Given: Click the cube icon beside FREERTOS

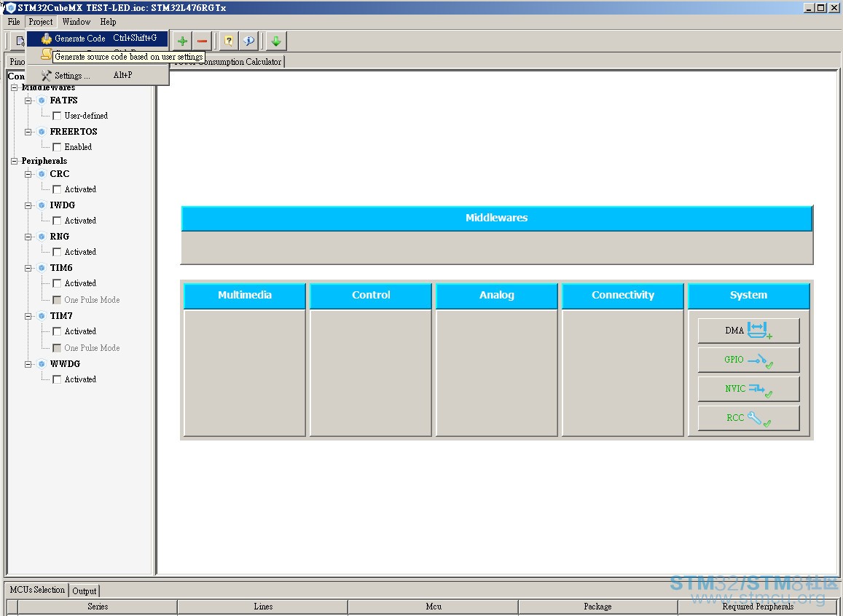Looking at the screenshot, I should [x=42, y=132].
